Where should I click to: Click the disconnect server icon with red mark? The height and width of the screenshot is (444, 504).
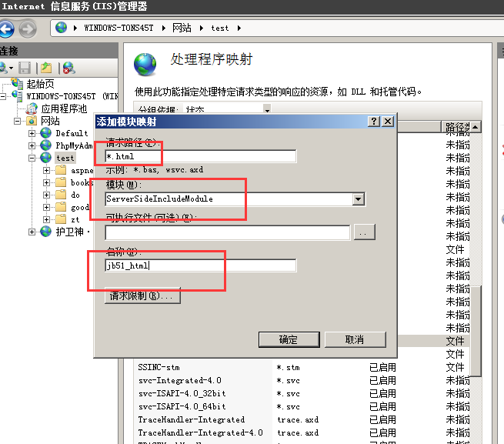(68, 68)
